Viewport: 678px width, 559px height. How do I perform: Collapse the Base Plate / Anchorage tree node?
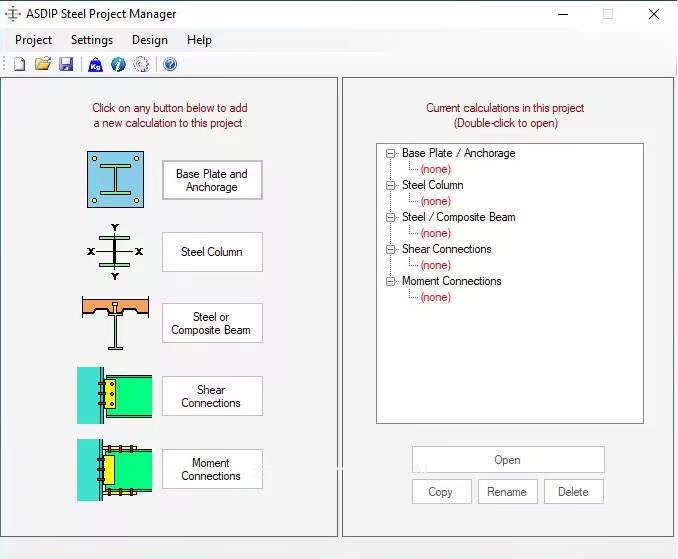[x=390, y=153]
